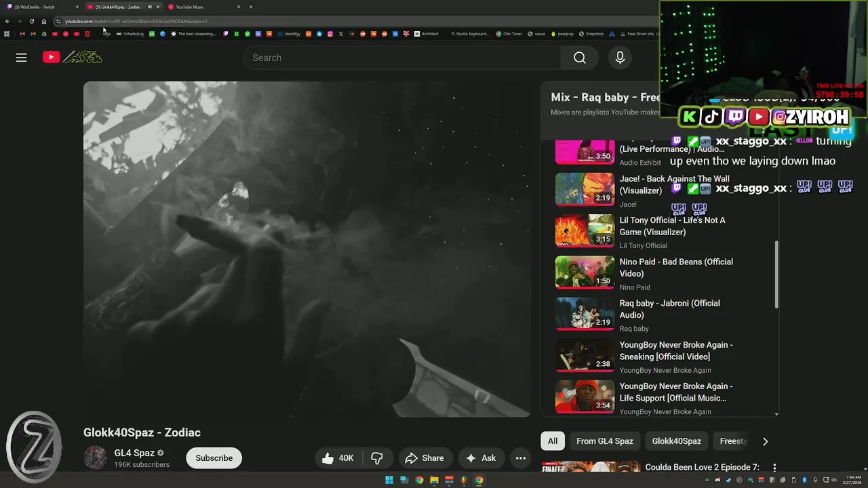Open the volume speaker tray icon

(834, 480)
